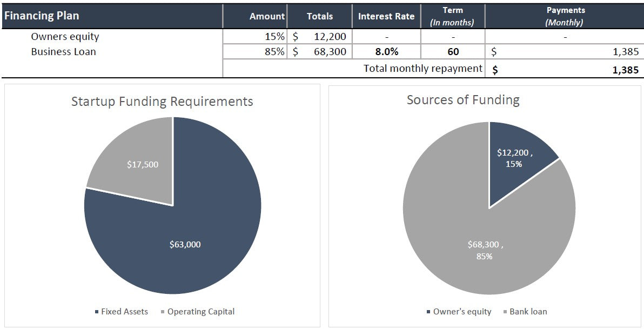Viewport: 644px width, 329px height.
Task: Click Startup Funding Requirements chart title
Action: point(162,101)
